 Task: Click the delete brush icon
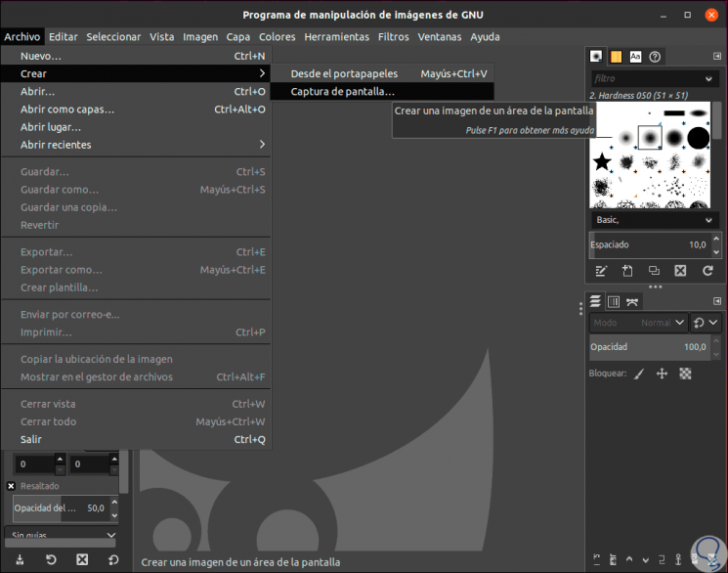tap(680, 271)
